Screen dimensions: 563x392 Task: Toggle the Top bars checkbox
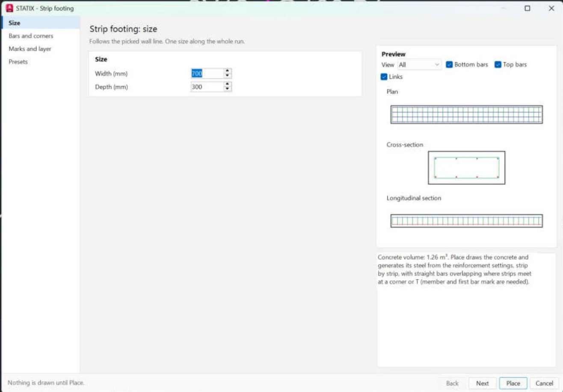point(498,65)
